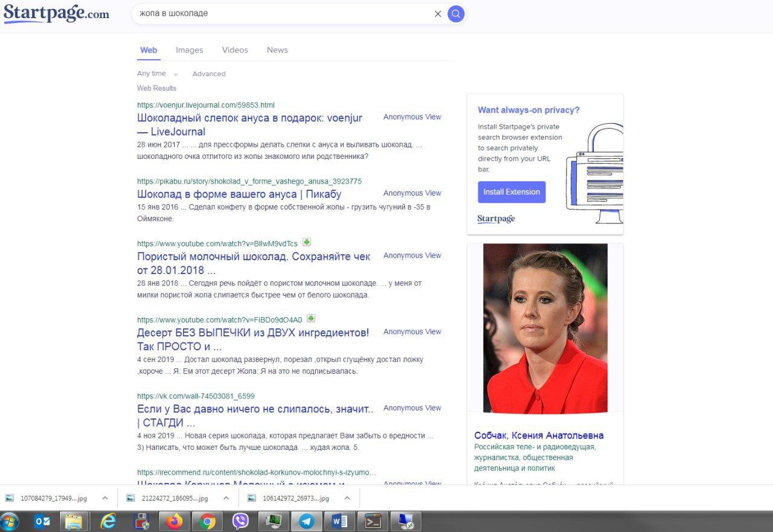
Task: Open the command terminal taskbar icon
Action: point(373,521)
